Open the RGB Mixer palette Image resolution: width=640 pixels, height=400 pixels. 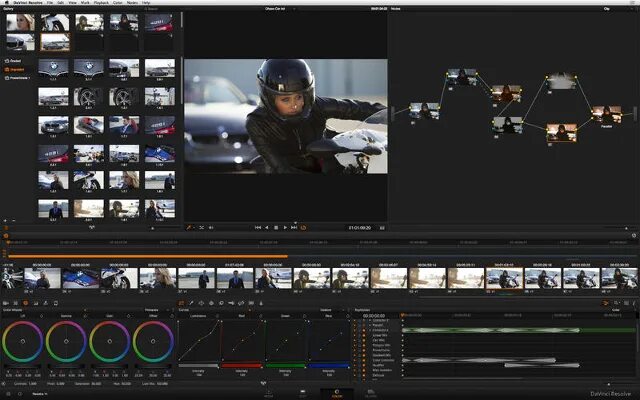[x=36, y=303]
